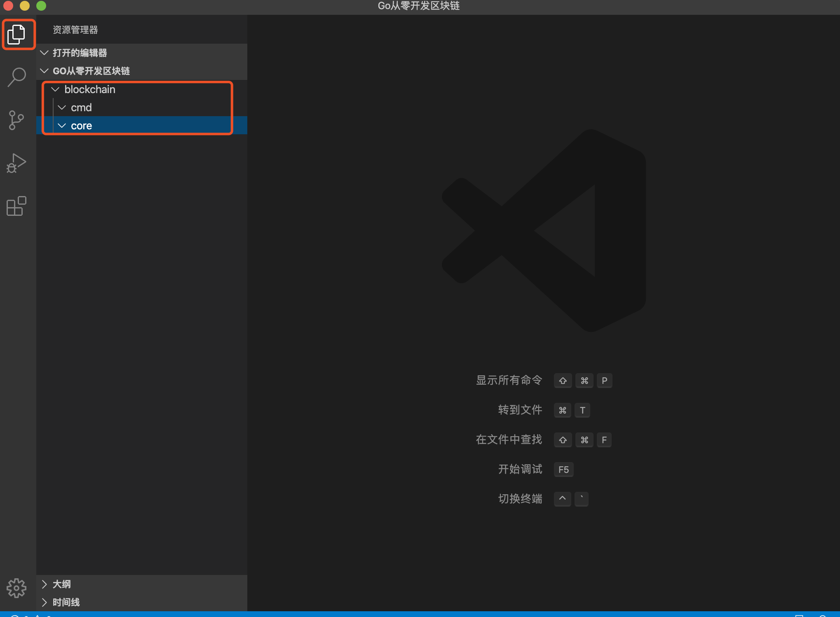Select the core folder name
The image size is (840, 617).
81,126
